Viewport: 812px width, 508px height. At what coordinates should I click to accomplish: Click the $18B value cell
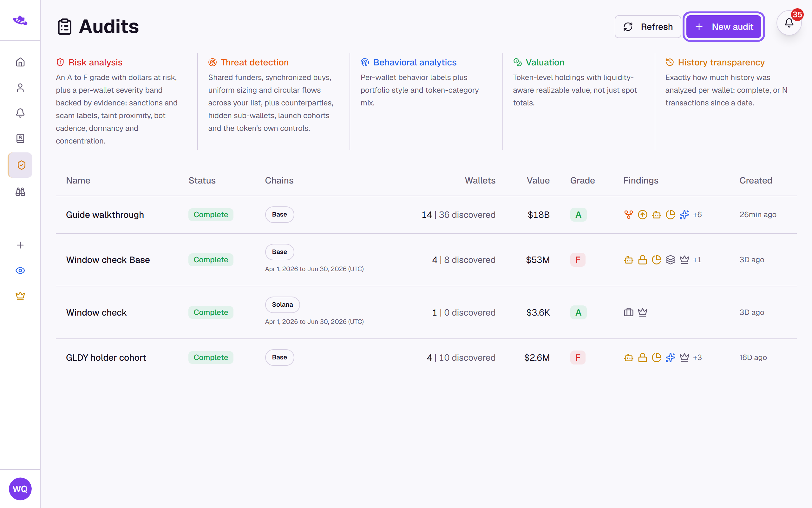point(539,215)
